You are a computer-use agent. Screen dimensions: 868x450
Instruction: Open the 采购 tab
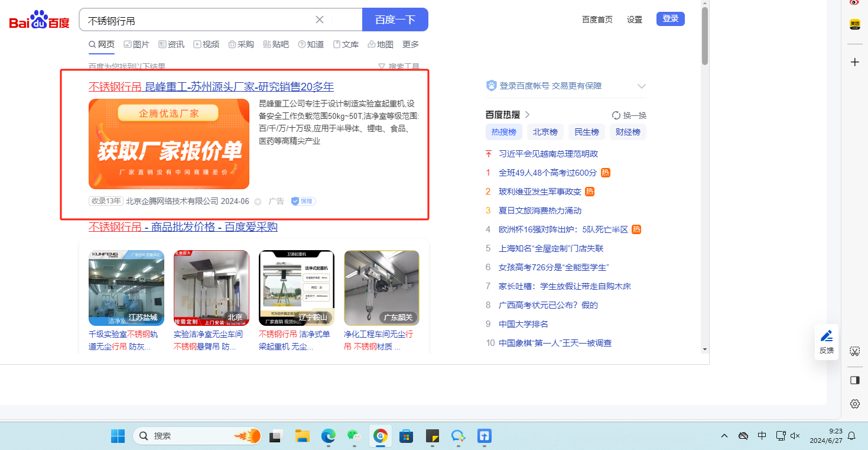click(x=241, y=44)
